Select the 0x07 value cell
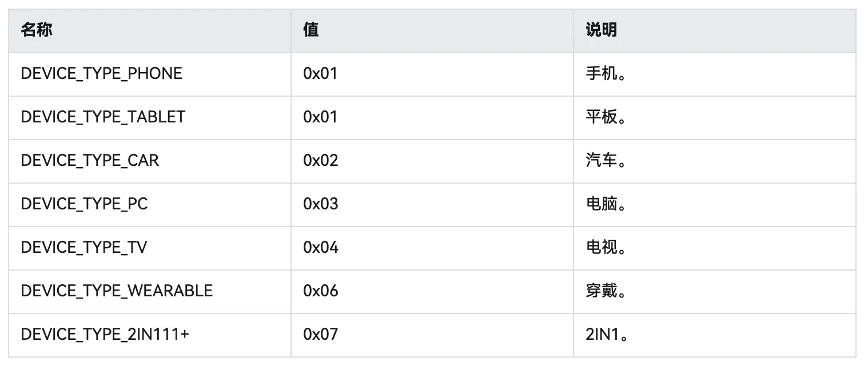 point(320,335)
